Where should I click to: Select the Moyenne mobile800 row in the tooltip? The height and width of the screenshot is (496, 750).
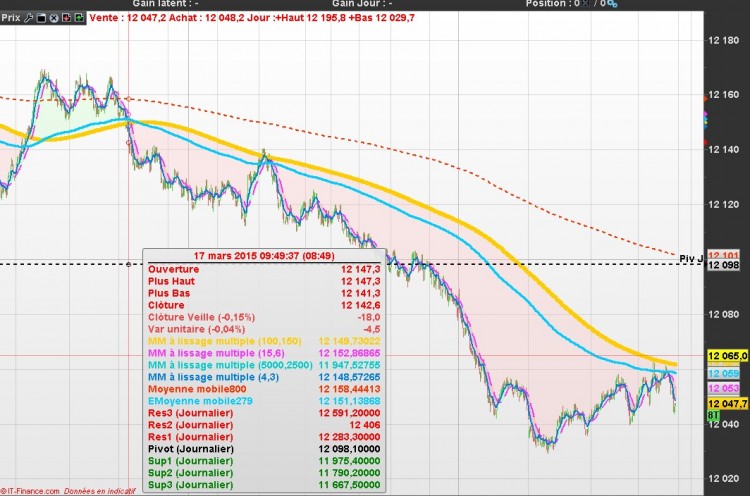click(264, 389)
